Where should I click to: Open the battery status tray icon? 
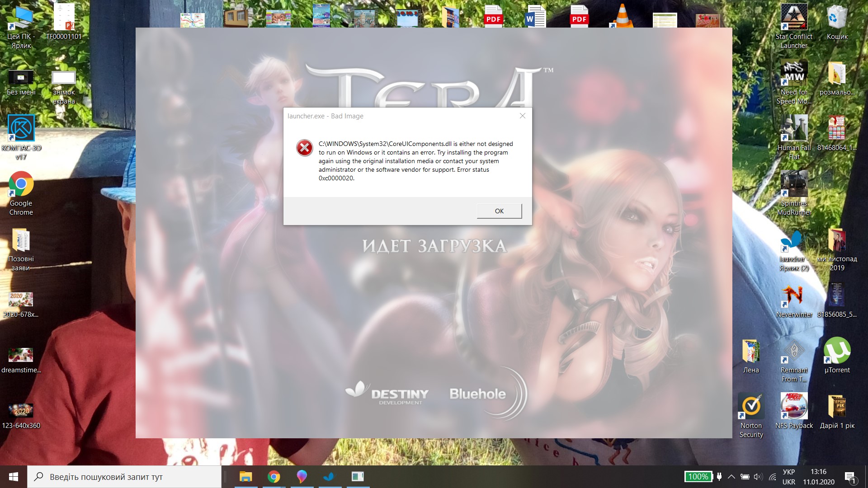click(x=745, y=477)
